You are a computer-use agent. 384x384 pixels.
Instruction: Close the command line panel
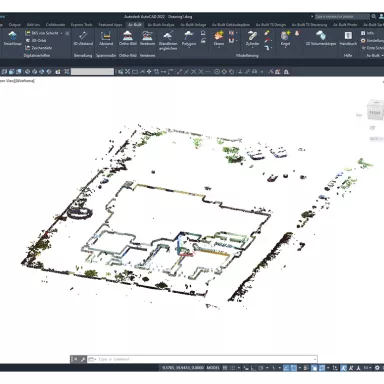[75, 359]
